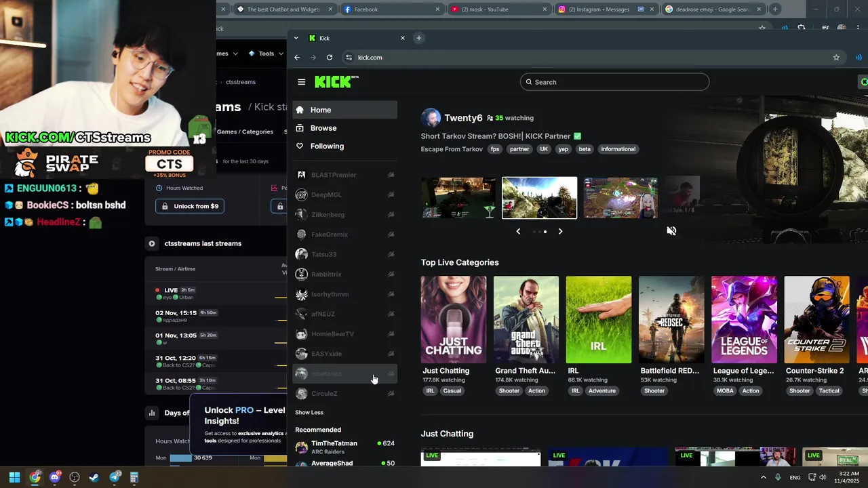
Task: Advance carousel to next featured stream
Action: (560, 231)
